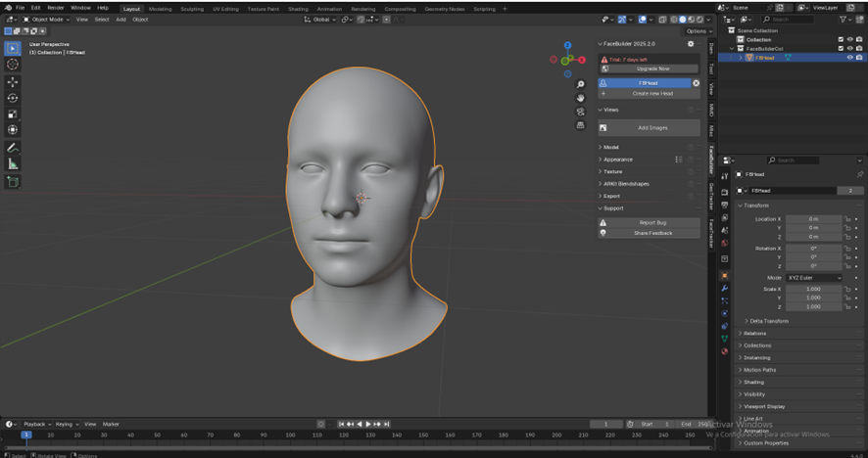Click the Upgrade Now button
Image resolution: width=868 pixels, height=458 pixels.
651,69
